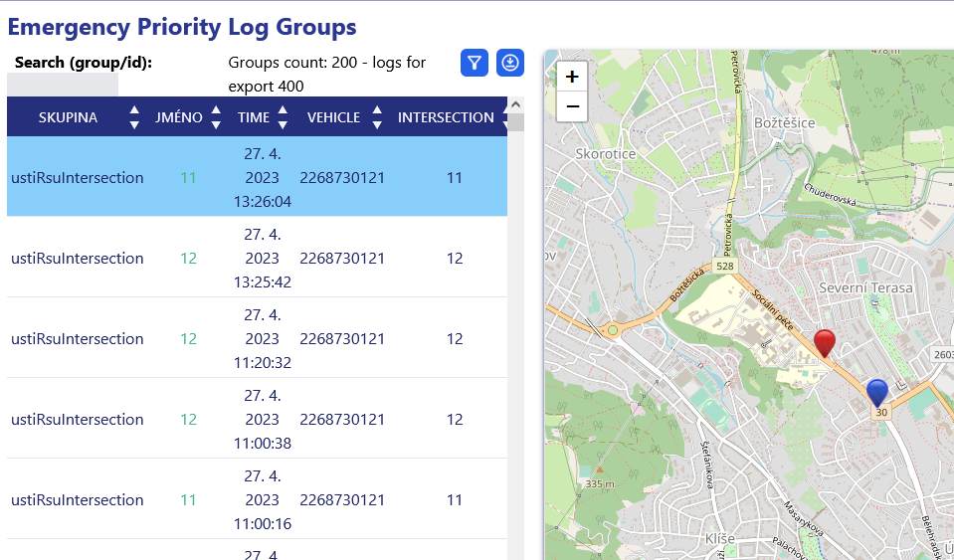This screenshot has width=954, height=560.
Task: Select the log row at 11:00:16
Action: pyautogui.click(x=258, y=499)
